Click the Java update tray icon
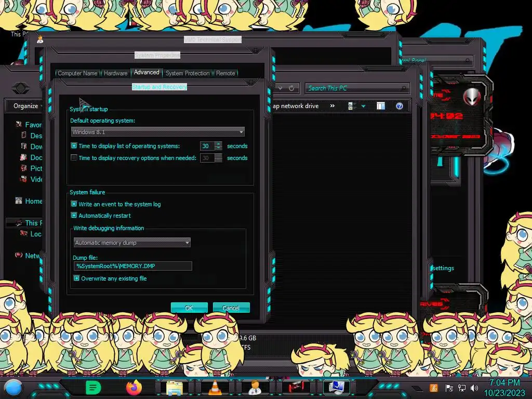Image resolution: width=532 pixels, height=399 pixels. [x=433, y=388]
